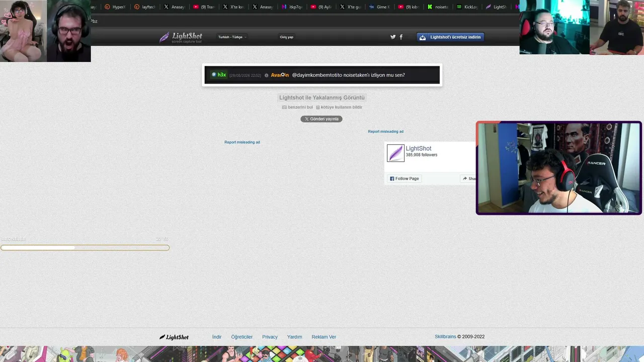Image resolution: width=644 pixels, height=362 pixels.
Task: Switch to the Gime K browser tab
Action: (379, 7)
